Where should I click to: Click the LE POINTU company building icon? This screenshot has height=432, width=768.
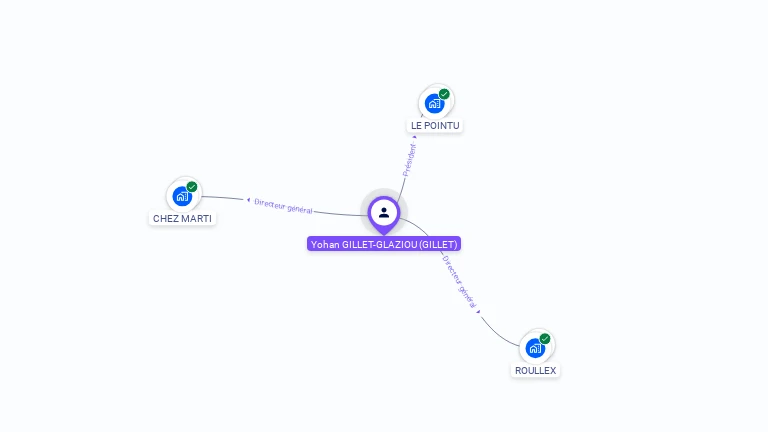434,103
